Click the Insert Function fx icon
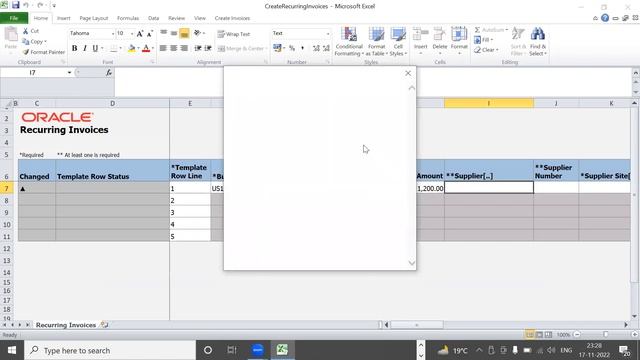640x360 pixels. [x=109, y=73]
